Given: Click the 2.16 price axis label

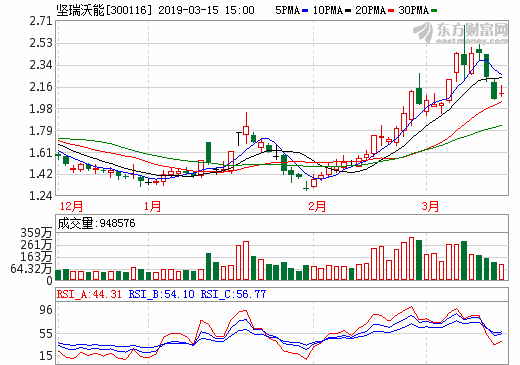Looking at the screenshot, I should 41,87.
